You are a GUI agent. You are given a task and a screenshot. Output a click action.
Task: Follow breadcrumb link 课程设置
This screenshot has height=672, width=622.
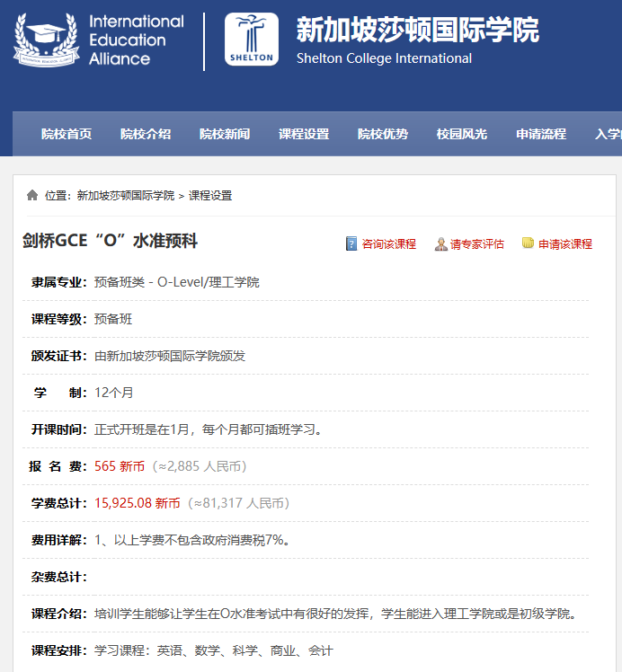coord(210,196)
